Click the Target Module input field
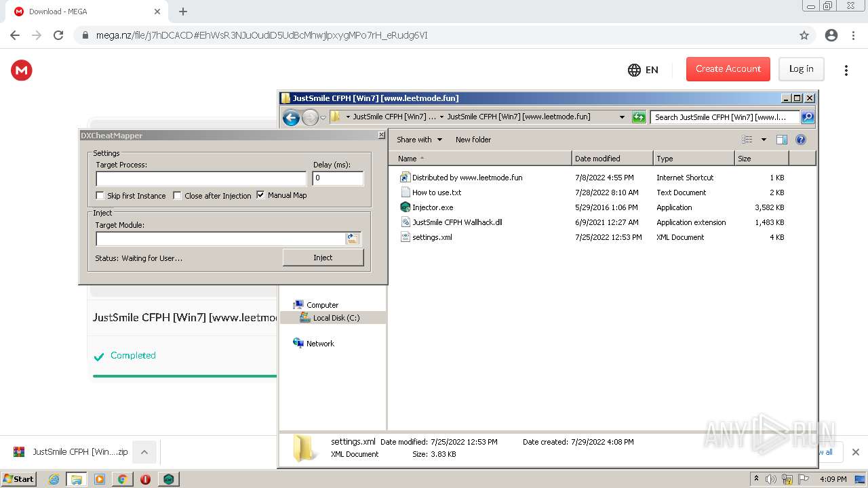868x488 pixels. (x=220, y=239)
